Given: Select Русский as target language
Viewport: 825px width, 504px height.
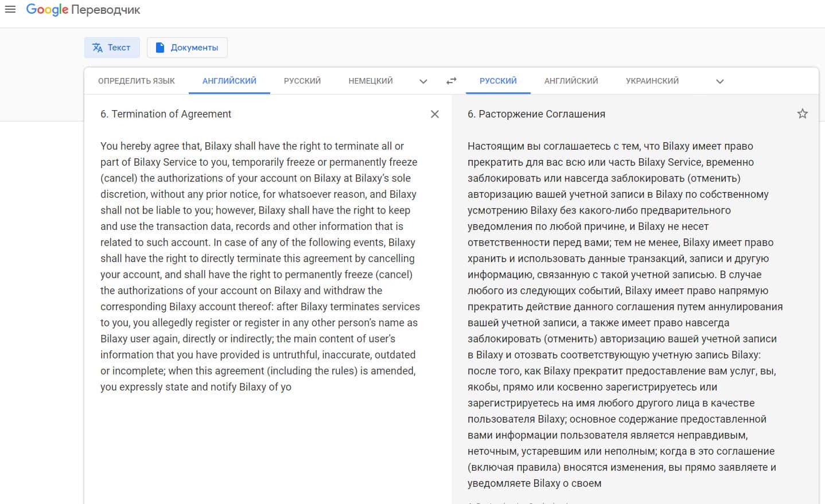Looking at the screenshot, I should pos(498,81).
